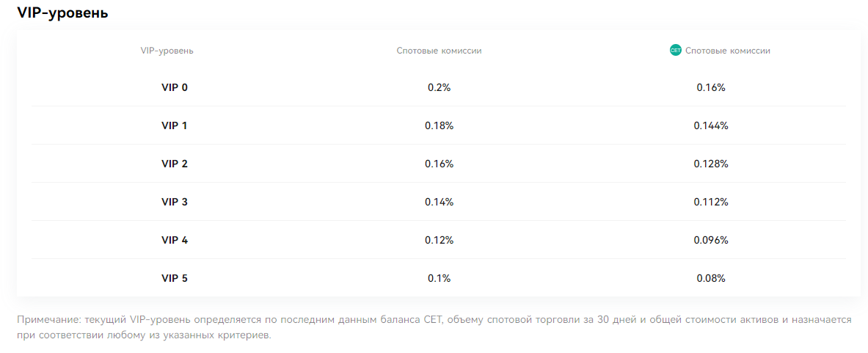Click the 0.144% CET fee value
Image resolution: width=868 pixels, height=353 pixels.
tap(711, 125)
